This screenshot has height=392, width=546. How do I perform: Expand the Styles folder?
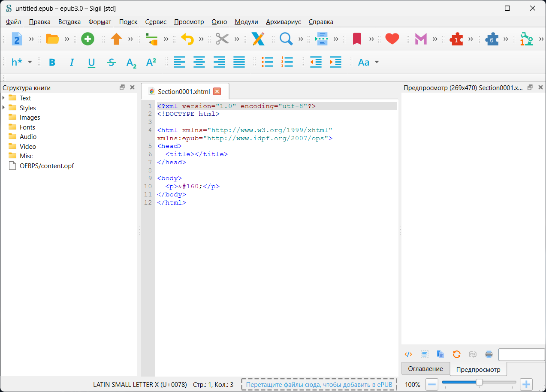pyautogui.click(x=3, y=108)
